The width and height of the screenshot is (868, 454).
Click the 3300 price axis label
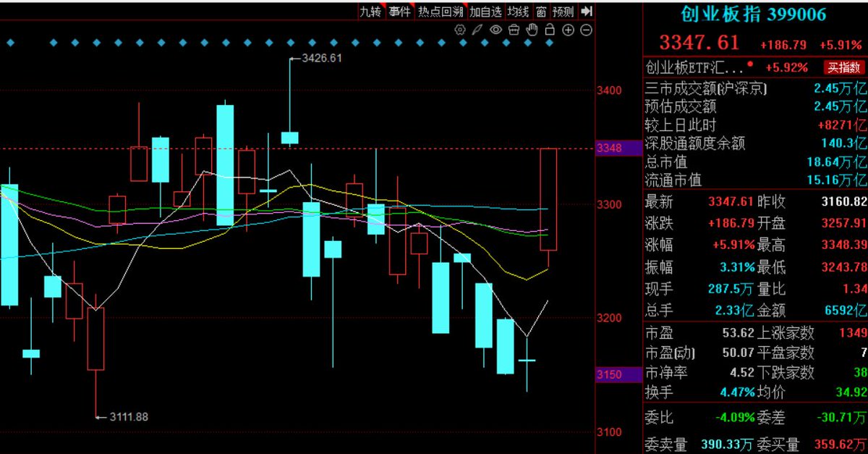coord(610,205)
